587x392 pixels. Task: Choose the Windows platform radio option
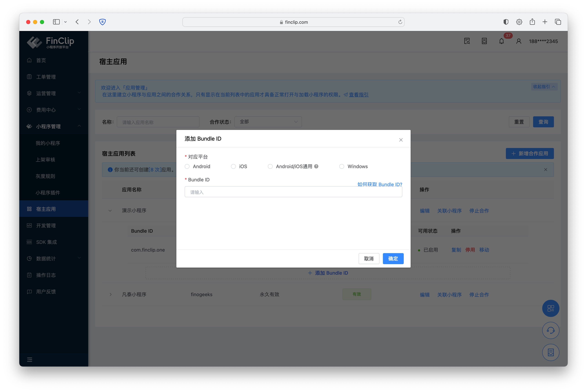click(x=342, y=167)
